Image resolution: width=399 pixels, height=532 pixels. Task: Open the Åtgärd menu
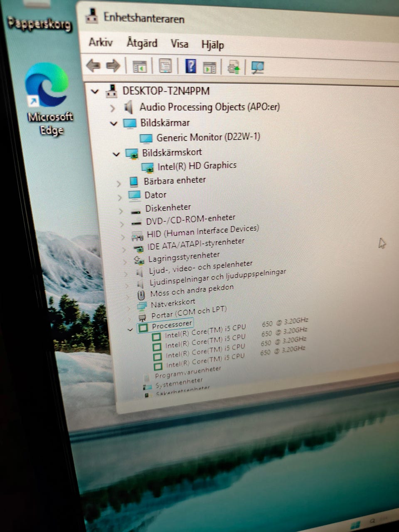(142, 43)
